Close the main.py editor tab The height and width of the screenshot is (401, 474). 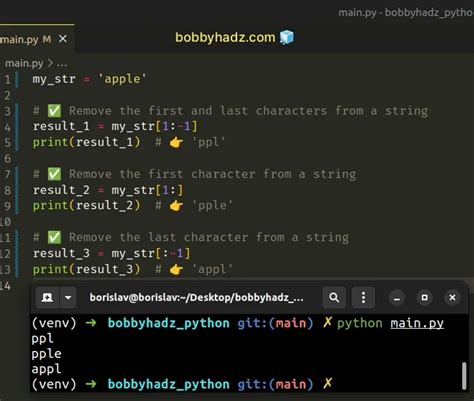pyautogui.click(x=63, y=39)
